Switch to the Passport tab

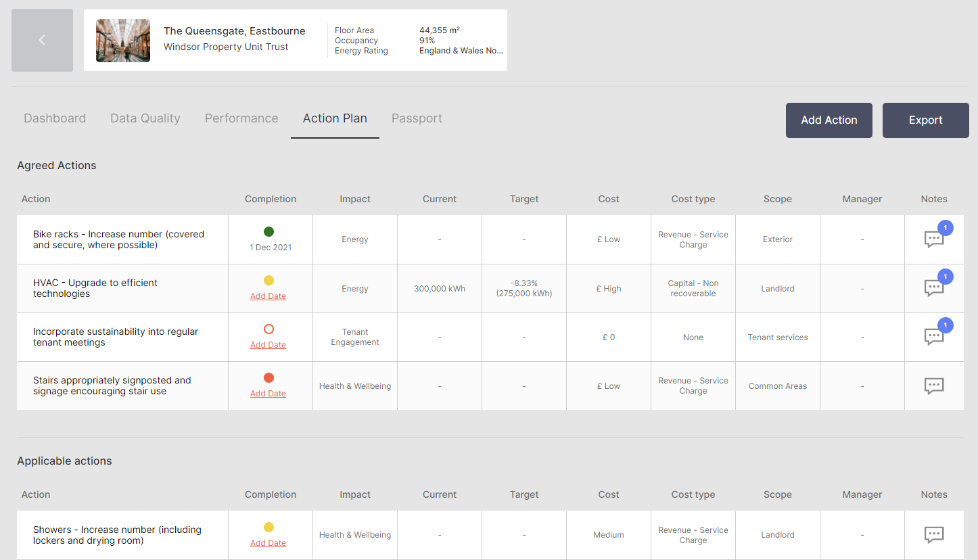pyautogui.click(x=417, y=118)
